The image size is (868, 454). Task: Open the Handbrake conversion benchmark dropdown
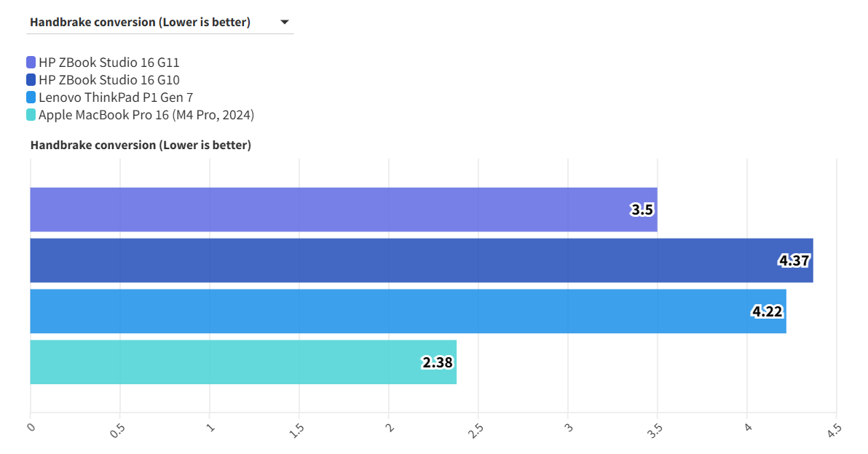(141, 23)
